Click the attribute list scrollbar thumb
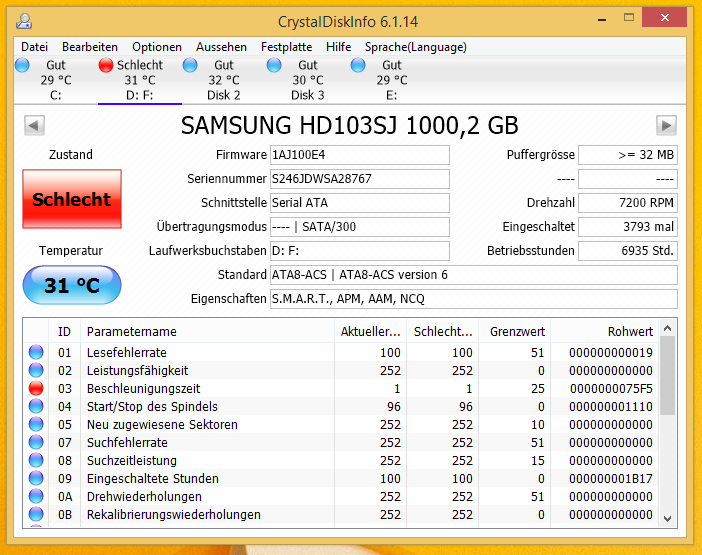This screenshot has width=702, height=555. coord(668,376)
